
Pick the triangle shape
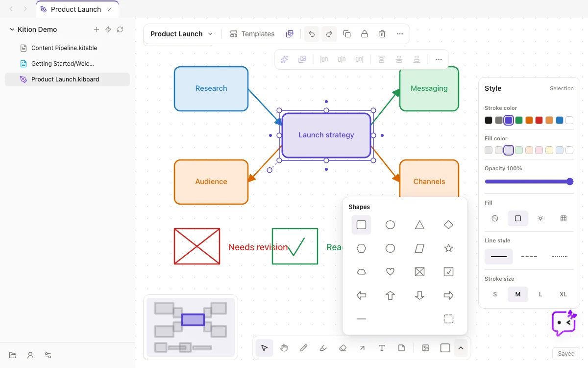[x=419, y=225]
